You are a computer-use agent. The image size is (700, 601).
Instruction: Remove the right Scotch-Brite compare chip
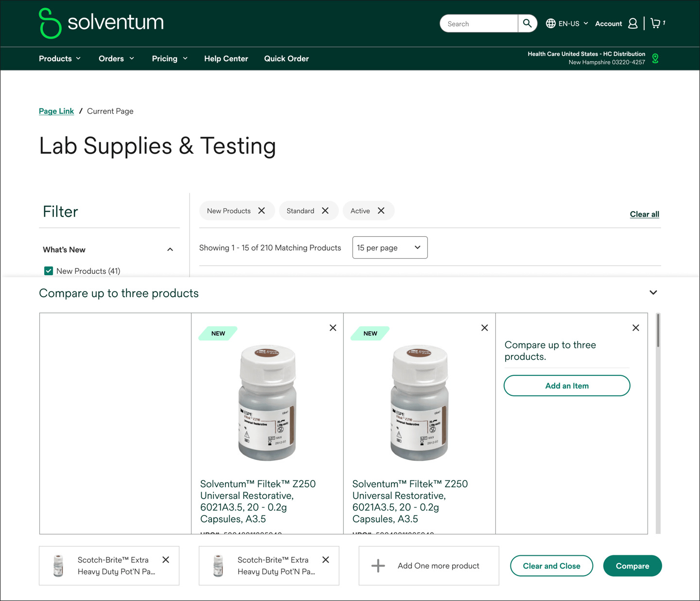326,560
